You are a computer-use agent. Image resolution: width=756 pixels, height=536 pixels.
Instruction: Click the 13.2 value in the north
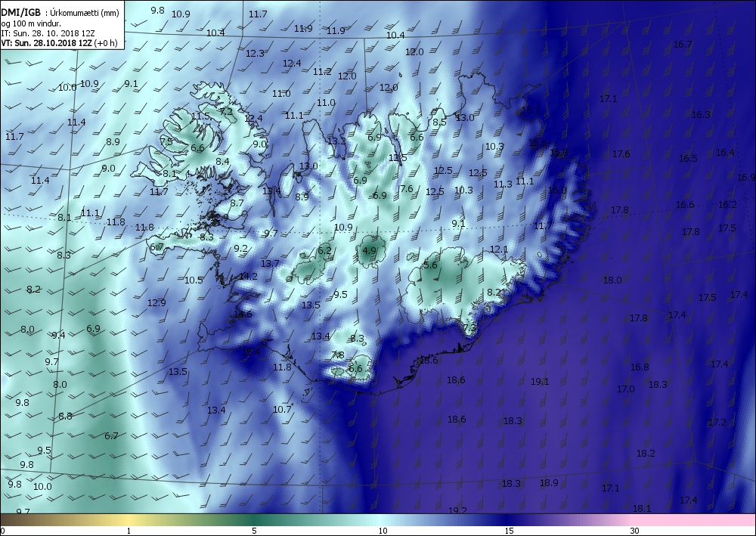pos(336,141)
